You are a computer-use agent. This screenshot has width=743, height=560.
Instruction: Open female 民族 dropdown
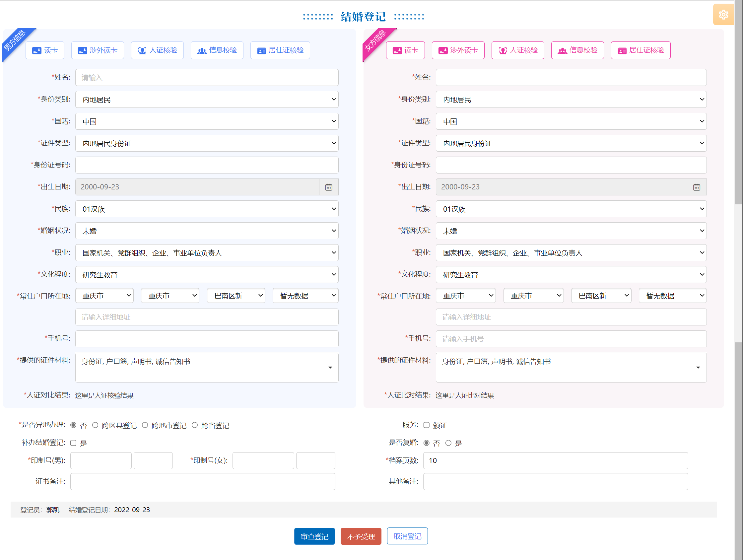[x=571, y=209]
